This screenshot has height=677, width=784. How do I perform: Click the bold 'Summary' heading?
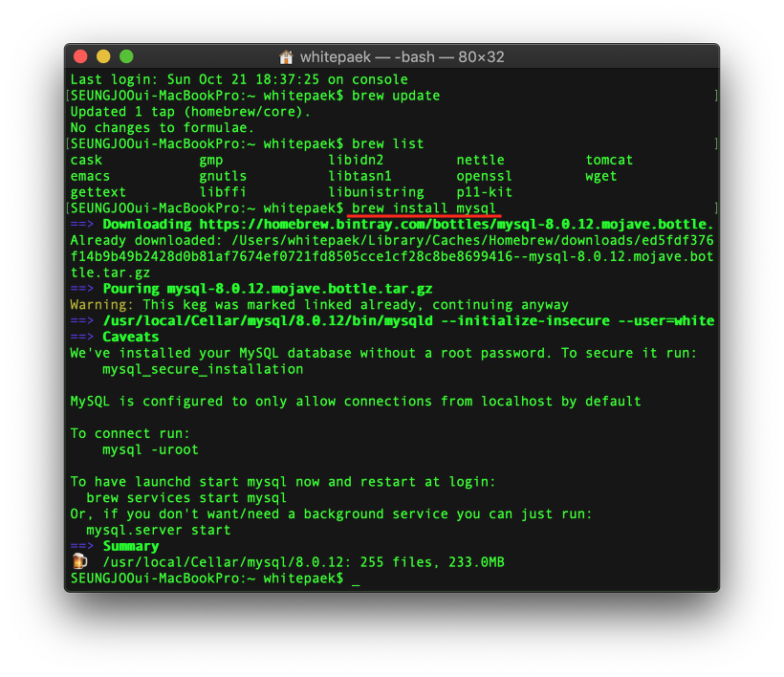[x=131, y=546]
